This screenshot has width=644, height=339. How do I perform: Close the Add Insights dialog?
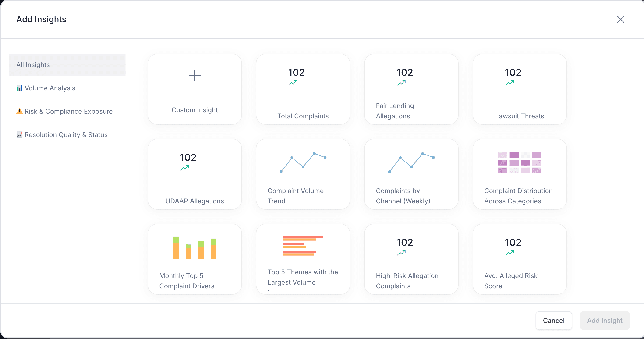[621, 19]
